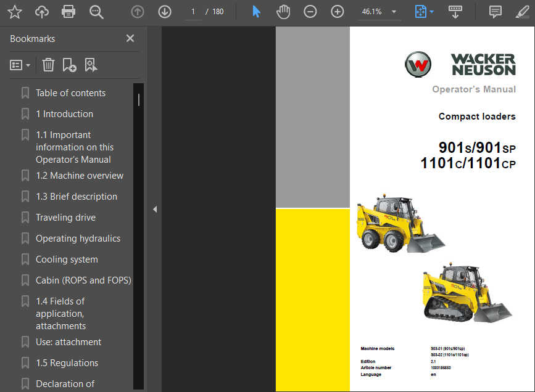Select the highlight pen tool

[x=523, y=12]
